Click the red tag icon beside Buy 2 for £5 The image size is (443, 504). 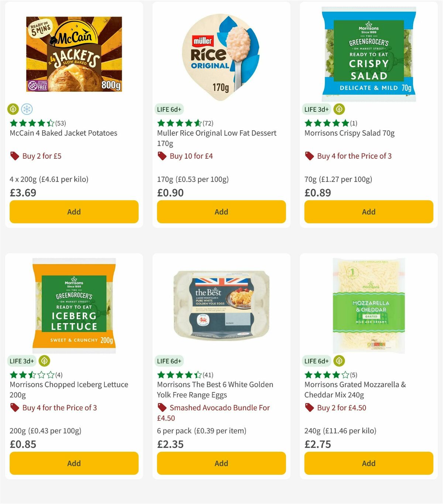click(x=15, y=156)
